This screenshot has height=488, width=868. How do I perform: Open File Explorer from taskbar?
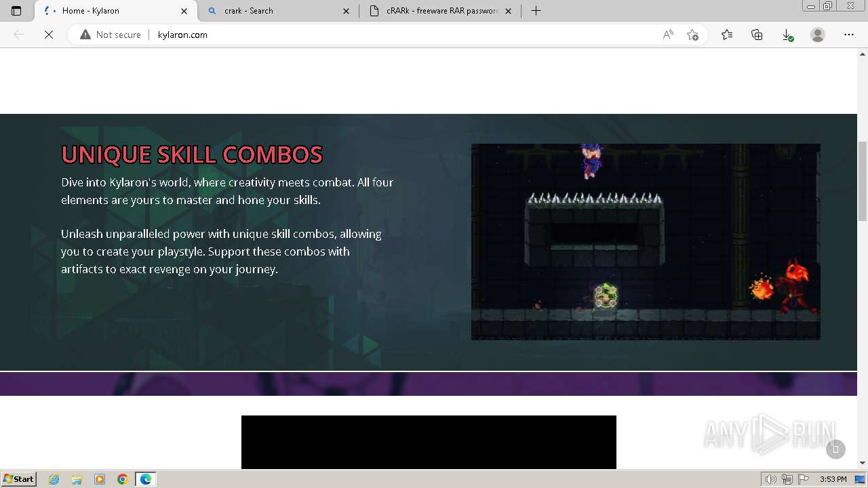point(77,479)
